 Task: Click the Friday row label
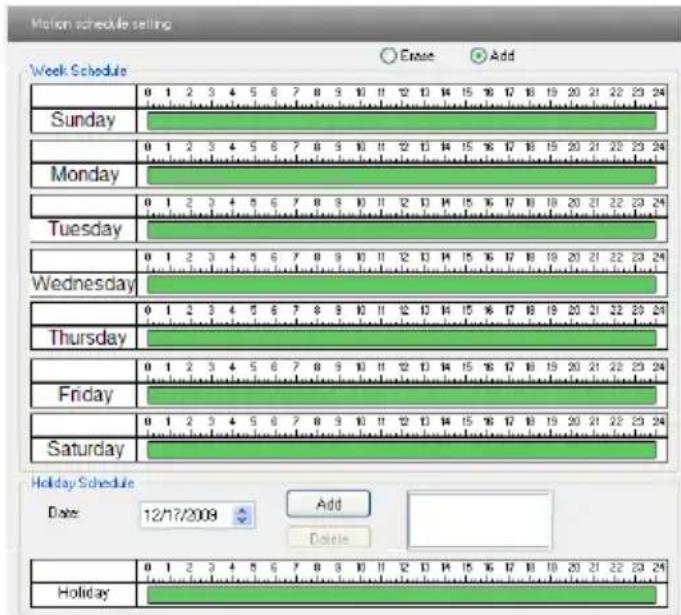point(86,395)
